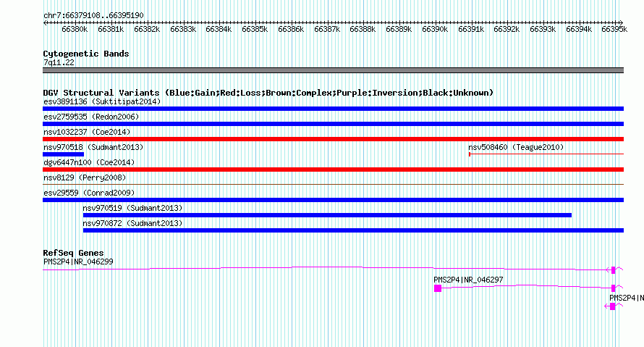Click the small exon box ending the PMS2P4|NR_046297 line

coord(613,288)
